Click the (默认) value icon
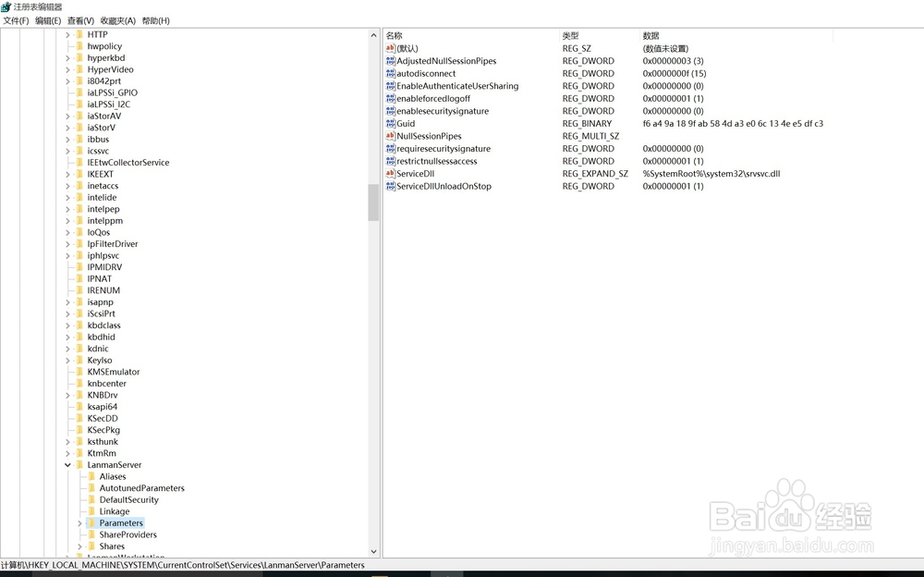The width and height of the screenshot is (924, 577). 390,48
